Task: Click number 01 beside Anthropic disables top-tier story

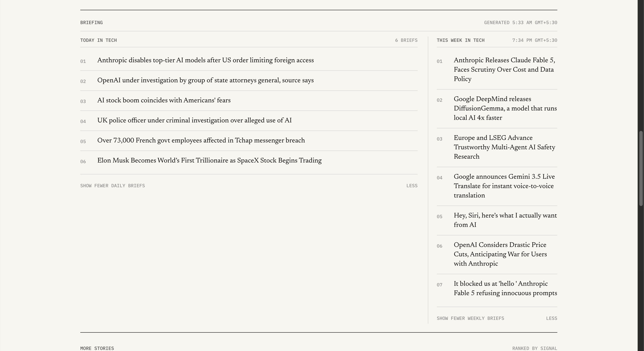Action: 83,61
